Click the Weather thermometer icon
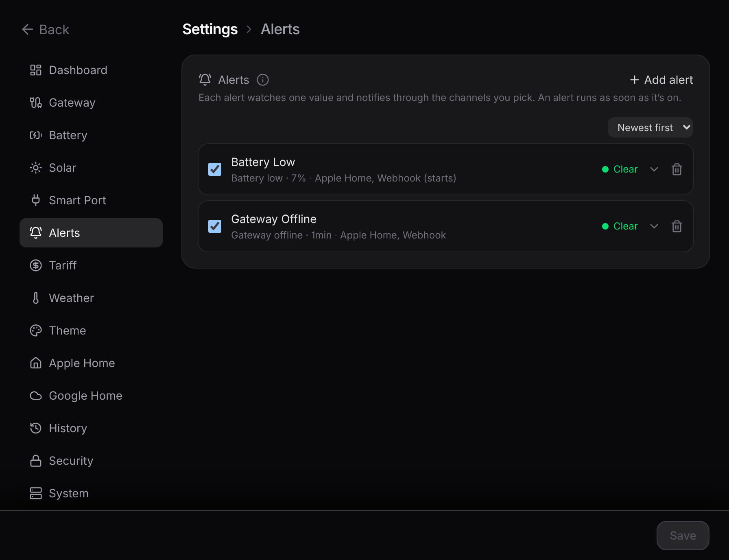The height and width of the screenshot is (560, 729). (x=36, y=298)
